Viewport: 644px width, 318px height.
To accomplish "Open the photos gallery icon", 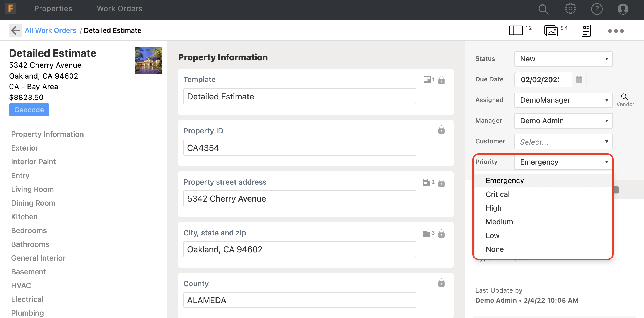I will (551, 31).
